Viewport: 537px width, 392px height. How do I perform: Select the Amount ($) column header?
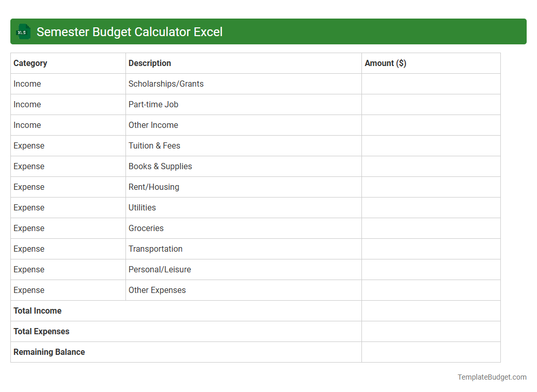pos(386,63)
